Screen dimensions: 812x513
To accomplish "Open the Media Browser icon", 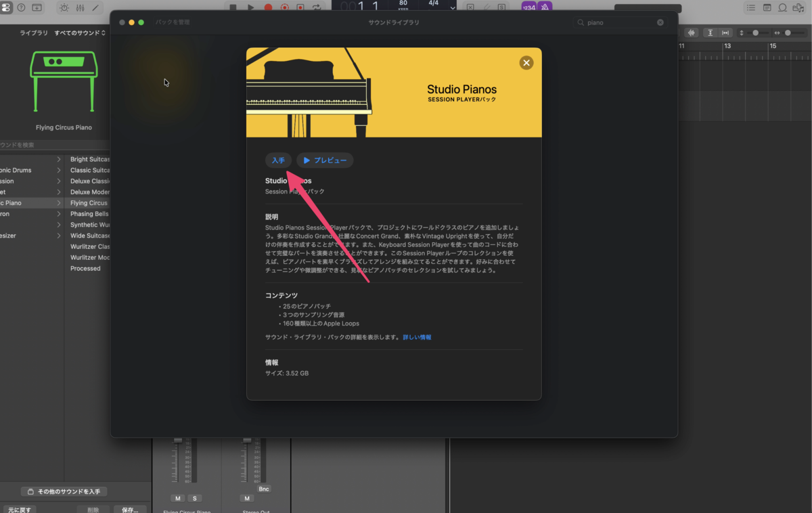I will (798, 7).
